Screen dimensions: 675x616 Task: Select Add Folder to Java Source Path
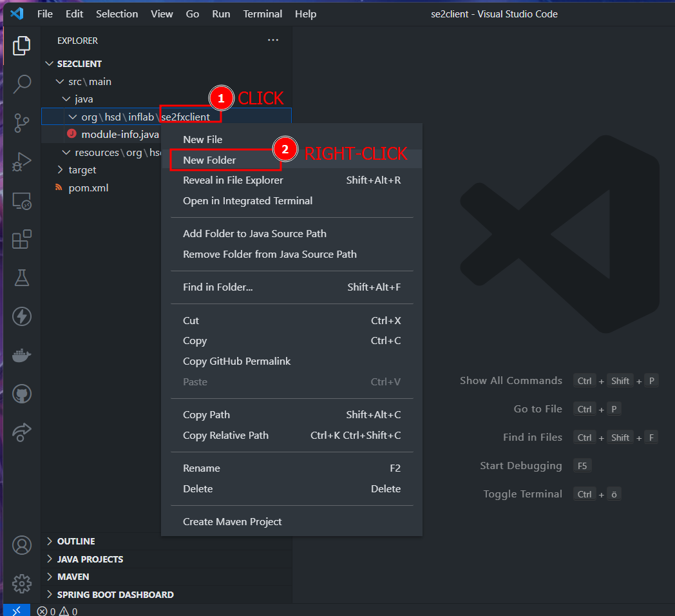[x=291, y=233]
